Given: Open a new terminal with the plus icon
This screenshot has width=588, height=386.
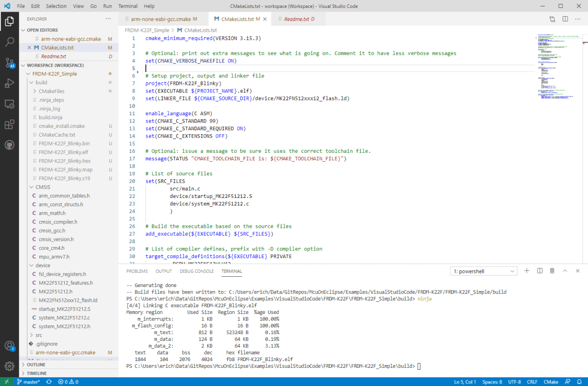Looking at the screenshot, I should 527,271.
